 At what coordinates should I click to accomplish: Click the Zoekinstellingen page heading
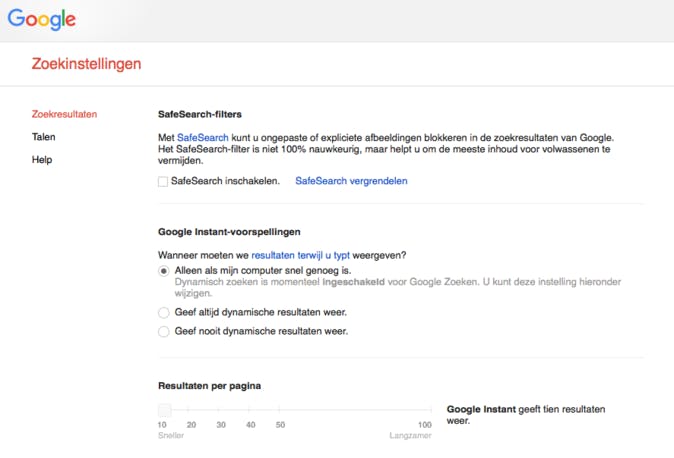click(87, 64)
